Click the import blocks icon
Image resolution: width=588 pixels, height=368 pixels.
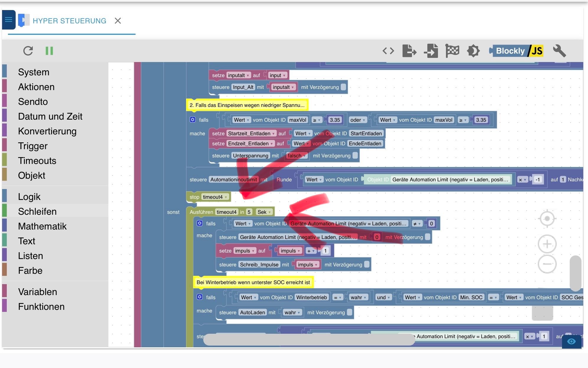tap(431, 51)
